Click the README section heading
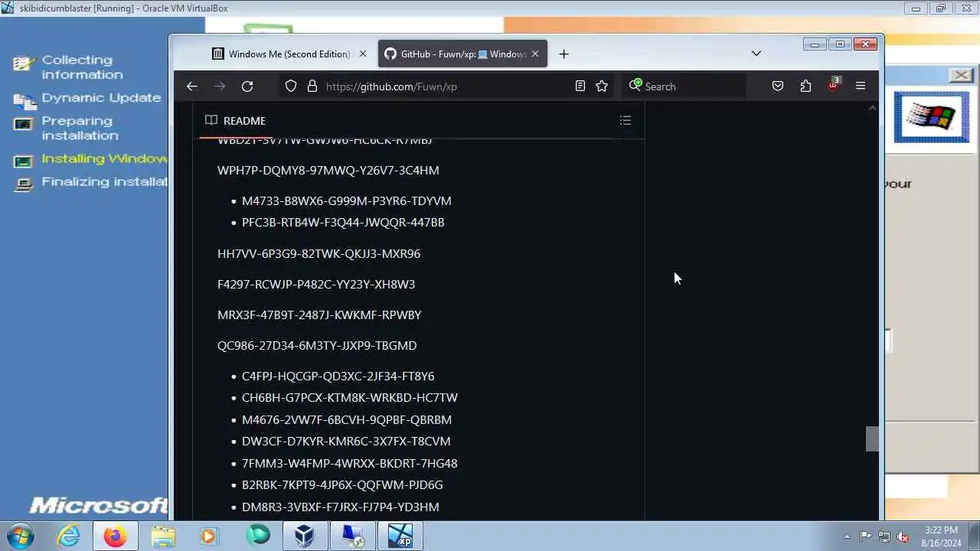The height and width of the screenshot is (551, 980). 244,121
